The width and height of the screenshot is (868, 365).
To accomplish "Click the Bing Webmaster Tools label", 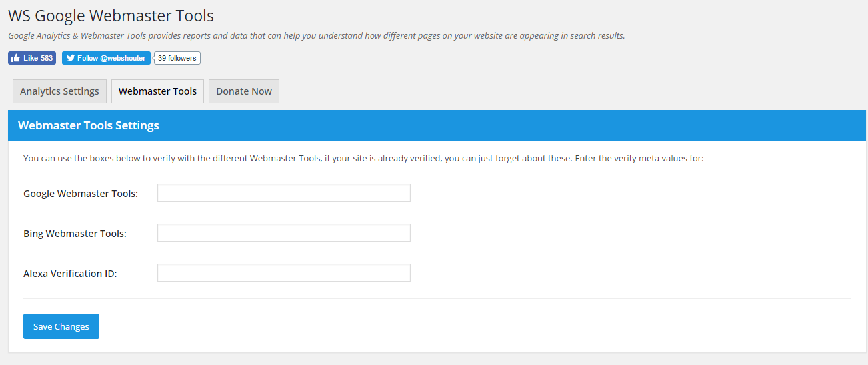I will click(x=75, y=234).
